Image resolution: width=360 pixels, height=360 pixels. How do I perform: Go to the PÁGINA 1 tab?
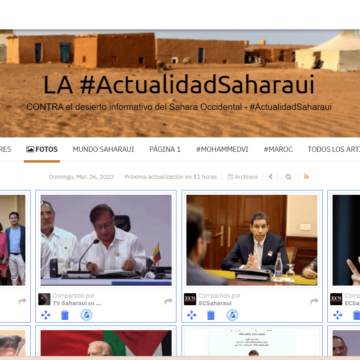(x=165, y=149)
